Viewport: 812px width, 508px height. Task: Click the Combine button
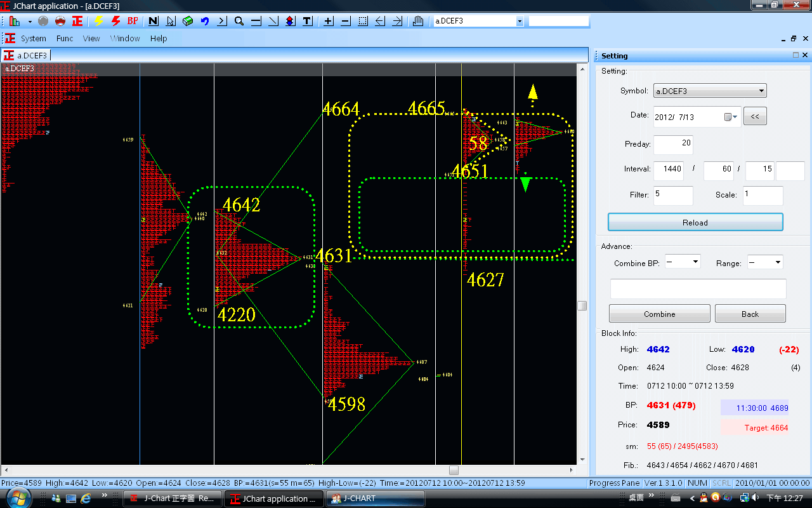click(x=660, y=314)
